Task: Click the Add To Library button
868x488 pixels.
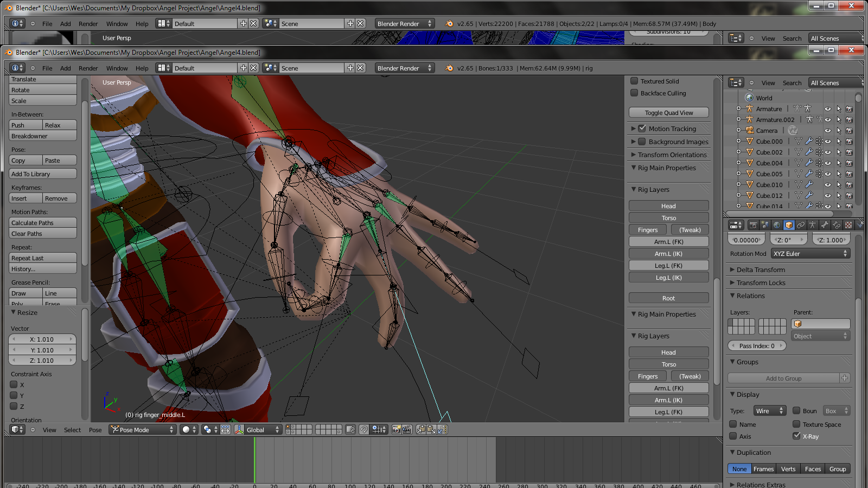Action: [x=43, y=174]
